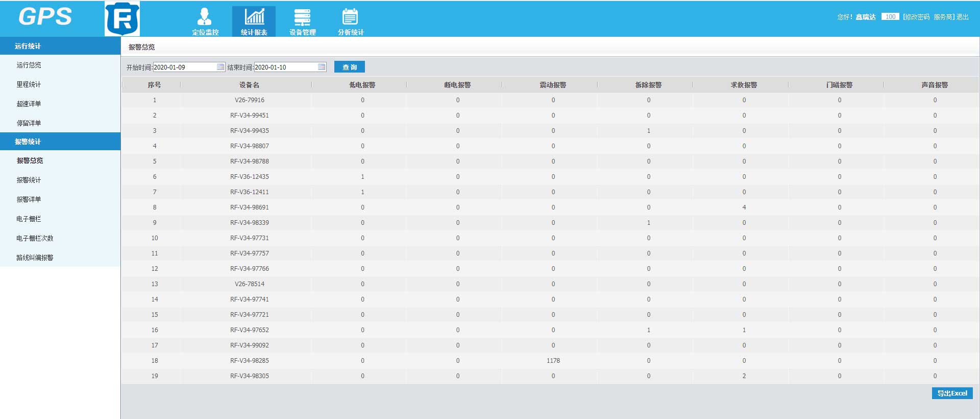Select 电子栅栏 in the sidebar

pyautogui.click(x=29, y=219)
